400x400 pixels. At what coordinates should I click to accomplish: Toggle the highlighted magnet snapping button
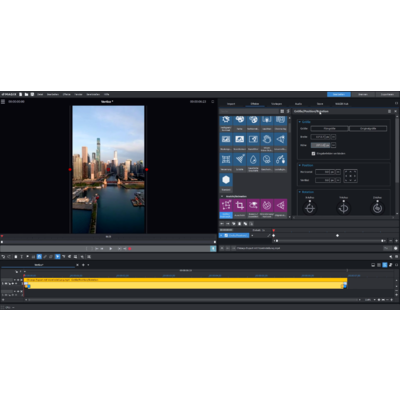tap(39, 257)
